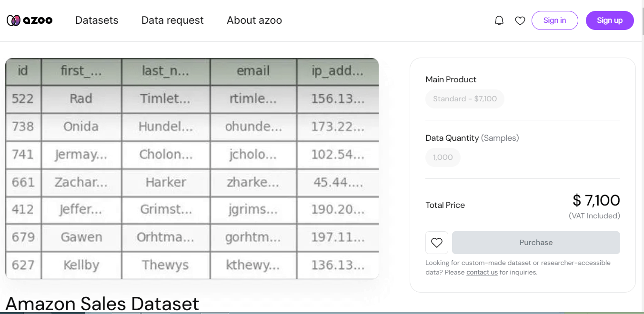Select the Standard – $7,100 product option
The image size is (644, 314).
coord(464,98)
